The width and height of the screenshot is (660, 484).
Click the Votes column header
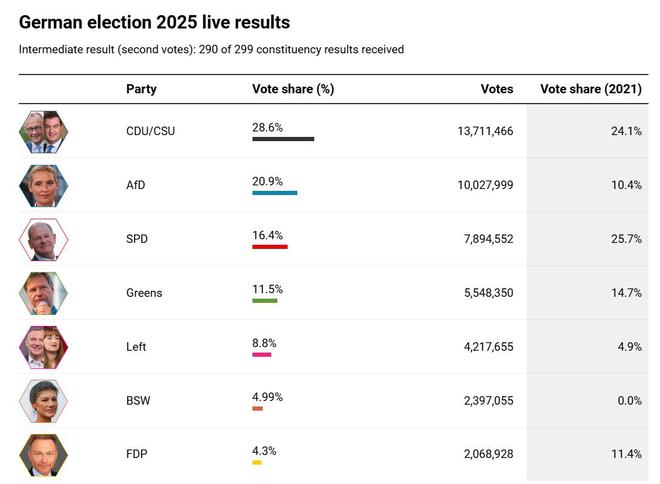point(496,89)
